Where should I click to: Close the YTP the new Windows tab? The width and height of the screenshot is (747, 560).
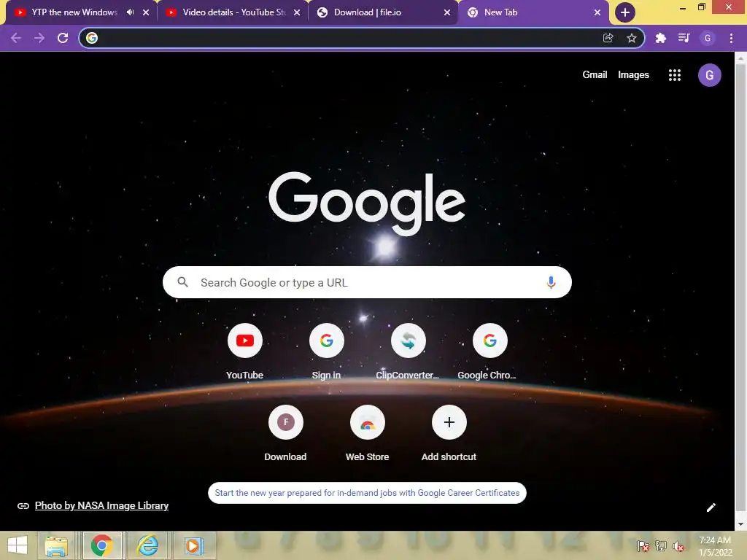pos(146,12)
